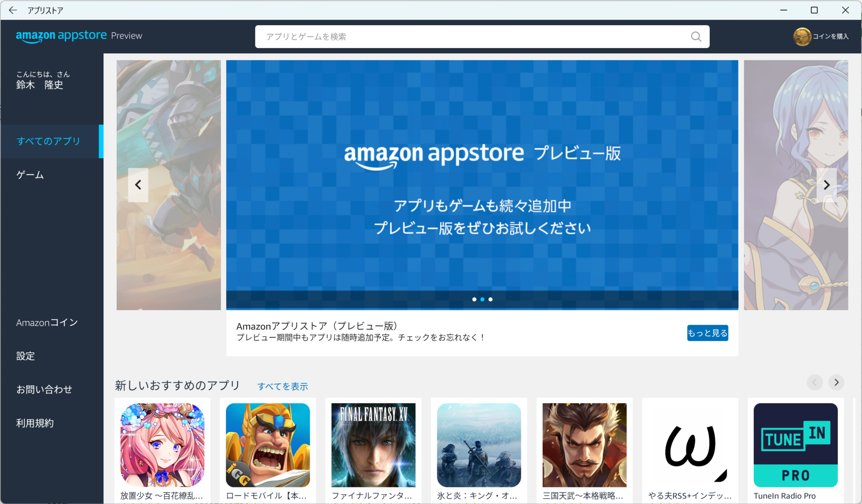Click the 氷と炎：キング・オ... title text
This screenshot has height=504, width=862.
tap(477, 496)
